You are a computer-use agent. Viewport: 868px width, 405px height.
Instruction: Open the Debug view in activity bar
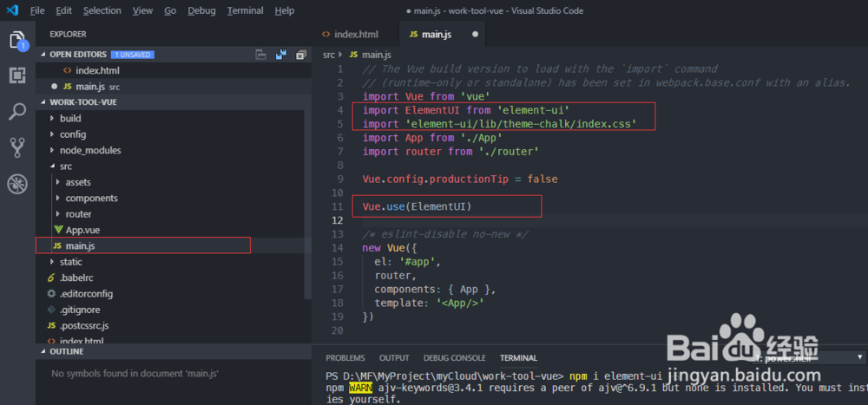17,183
